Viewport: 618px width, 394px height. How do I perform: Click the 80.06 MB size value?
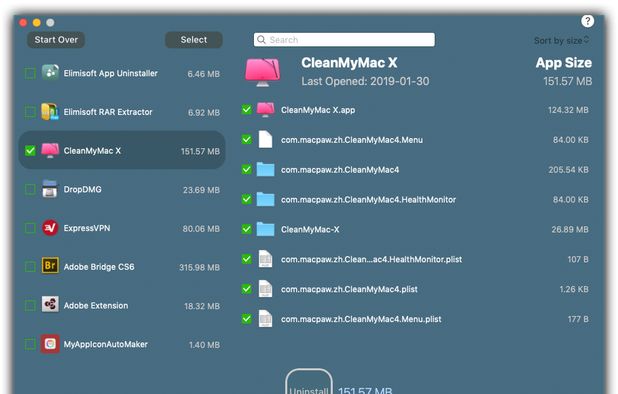tap(201, 229)
